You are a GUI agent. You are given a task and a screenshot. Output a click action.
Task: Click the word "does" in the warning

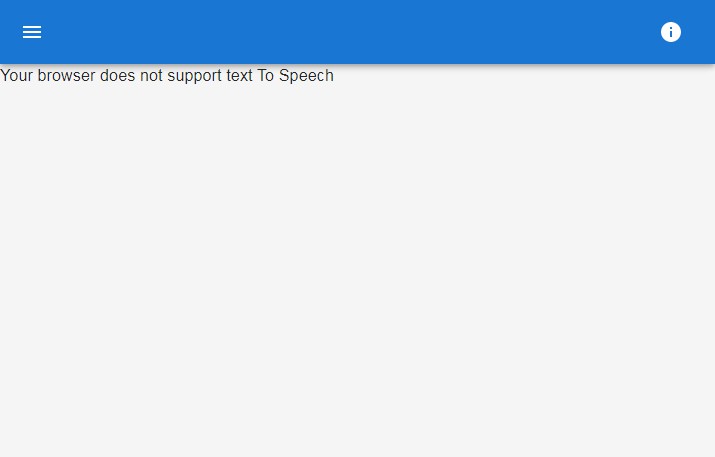point(118,76)
